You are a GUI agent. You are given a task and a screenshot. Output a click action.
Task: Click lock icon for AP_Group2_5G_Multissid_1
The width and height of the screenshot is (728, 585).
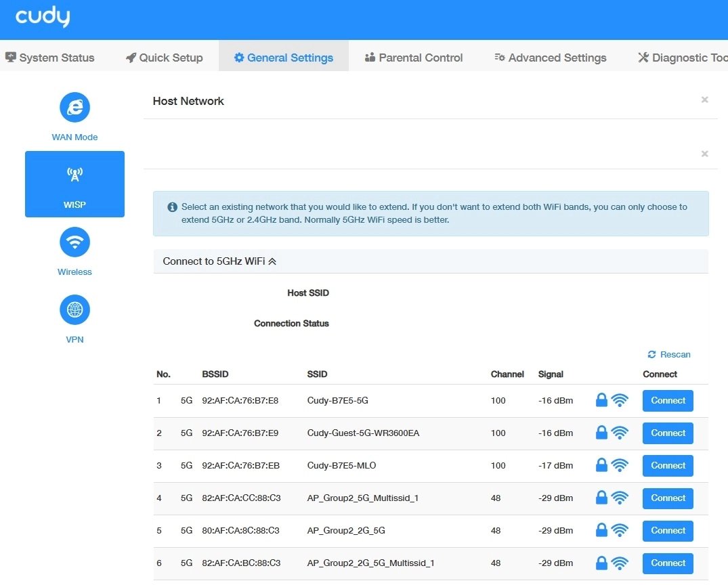pos(601,497)
